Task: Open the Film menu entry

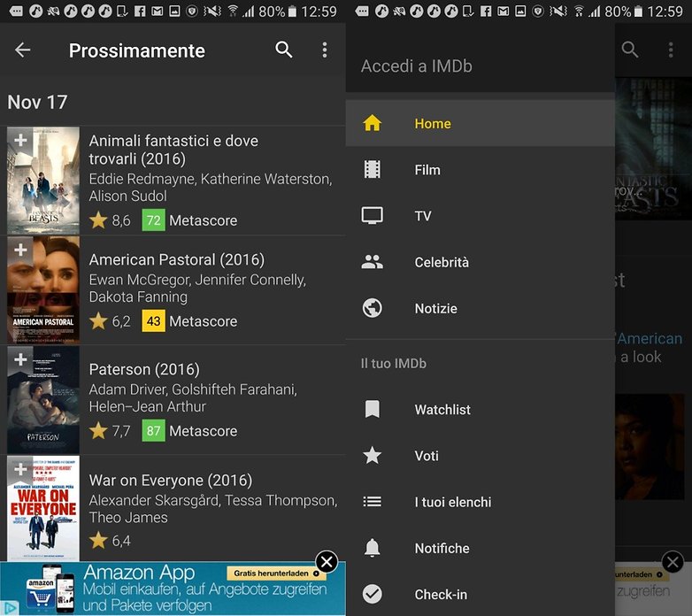Action: (x=481, y=169)
